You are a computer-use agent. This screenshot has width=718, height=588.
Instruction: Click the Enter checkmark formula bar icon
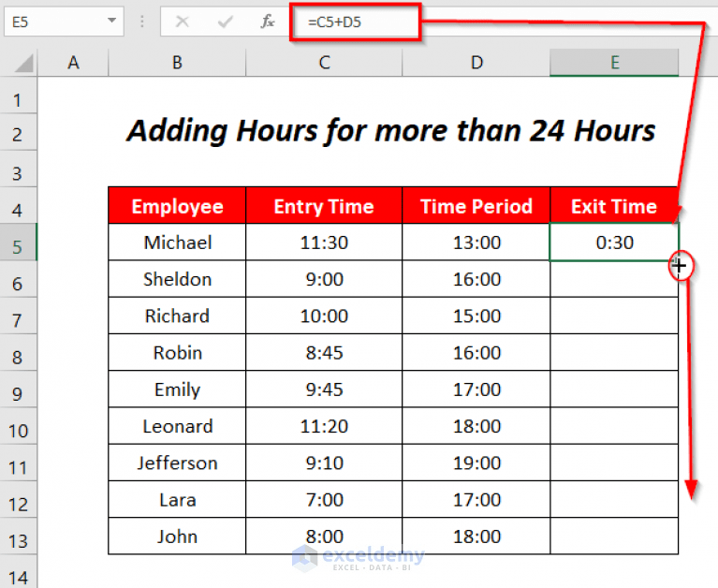click(x=225, y=22)
